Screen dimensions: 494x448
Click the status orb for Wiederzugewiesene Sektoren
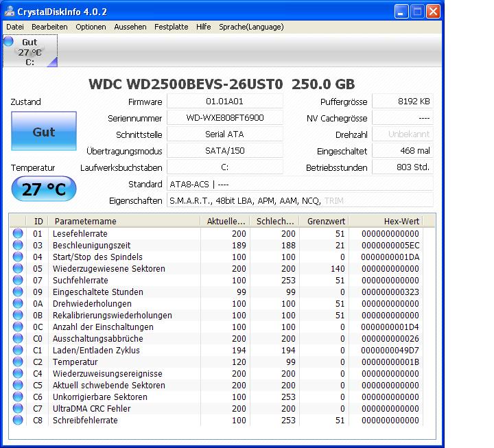[18, 268]
